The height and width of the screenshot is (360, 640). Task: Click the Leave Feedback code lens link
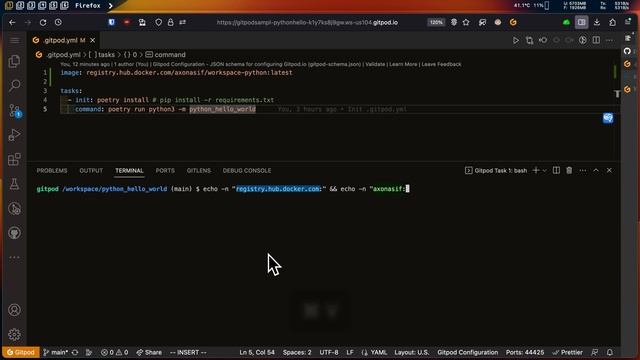click(x=441, y=64)
